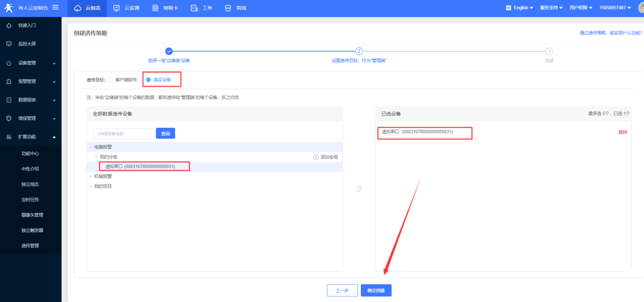
Task: Click the 上一步 button
Action: (x=342, y=290)
